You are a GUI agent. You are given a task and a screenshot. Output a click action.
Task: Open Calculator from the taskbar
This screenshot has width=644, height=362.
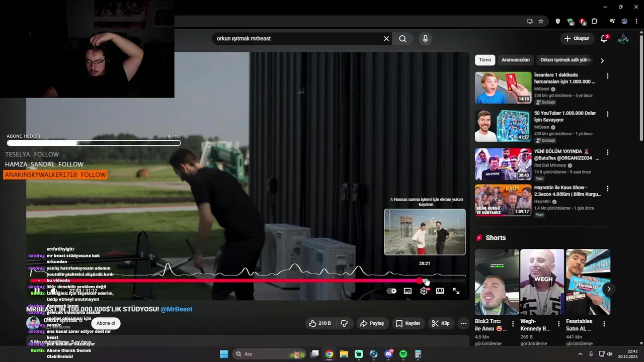(418, 354)
